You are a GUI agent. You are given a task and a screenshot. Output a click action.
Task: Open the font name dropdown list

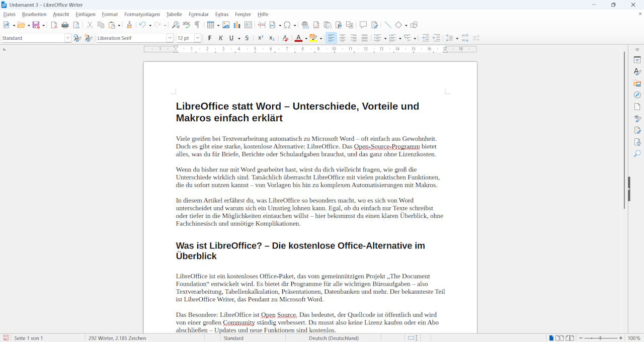click(170, 38)
